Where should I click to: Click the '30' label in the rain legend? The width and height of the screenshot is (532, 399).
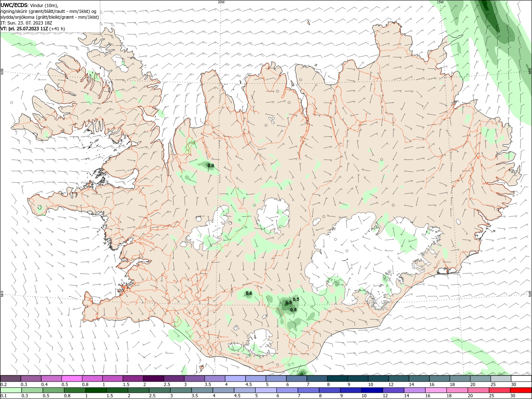pyautogui.click(x=513, y=396)
